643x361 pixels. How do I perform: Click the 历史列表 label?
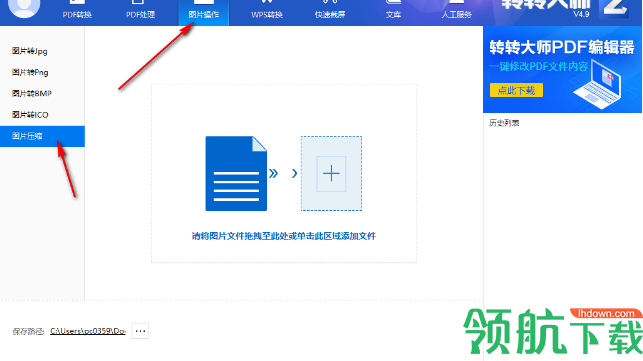coord(504,123)
